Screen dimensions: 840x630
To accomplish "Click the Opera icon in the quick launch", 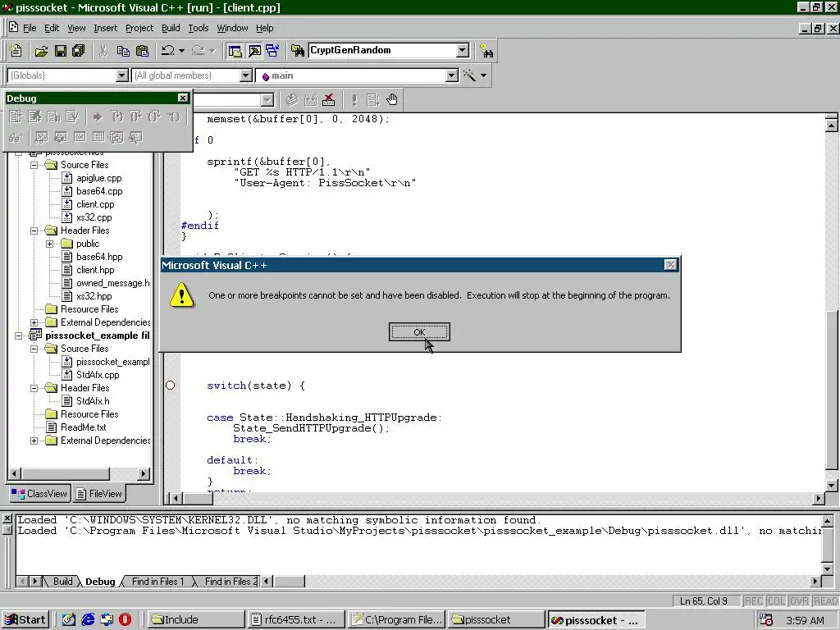I will [x=125, y=620].
